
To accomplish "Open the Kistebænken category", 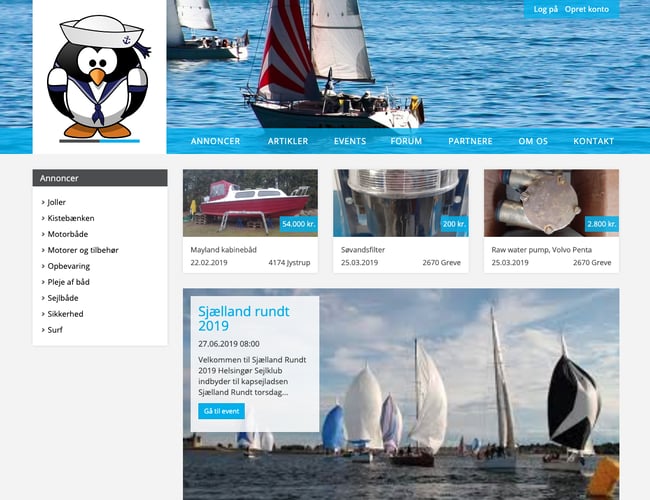I will [x=70, y=218].
